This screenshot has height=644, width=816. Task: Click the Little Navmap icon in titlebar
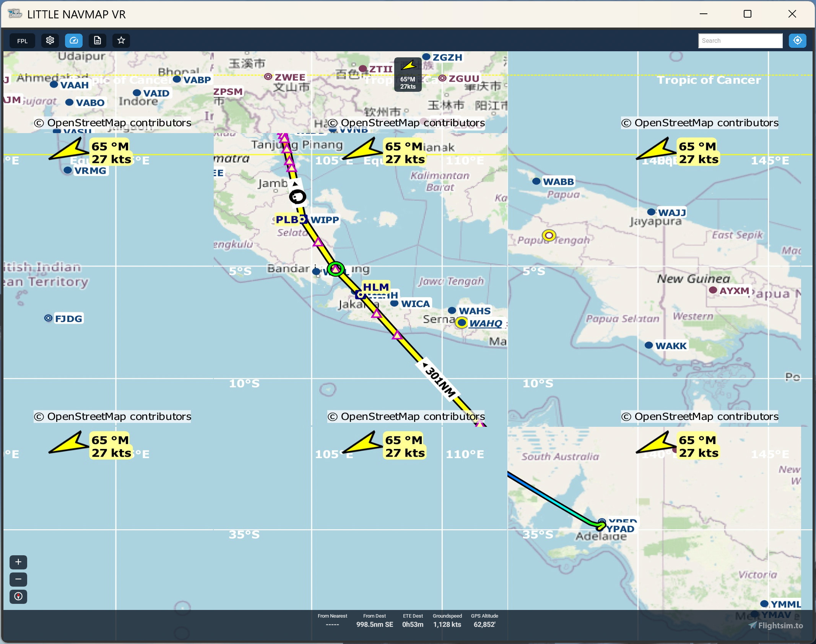[x=14, y=14]
